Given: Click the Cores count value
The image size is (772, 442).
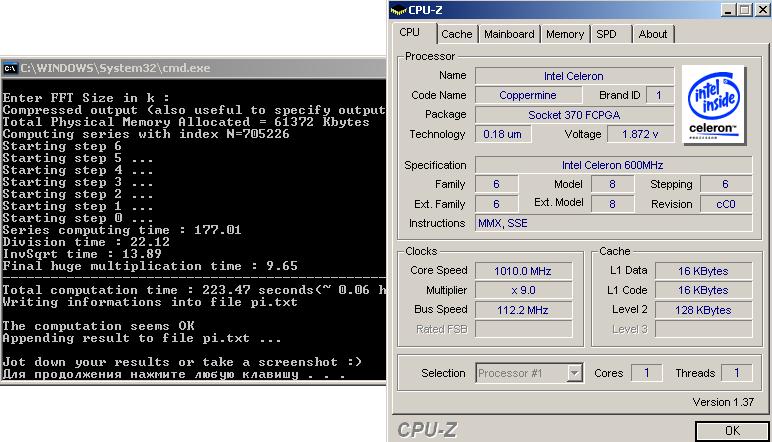Looking at the screenshot, I should click(x=646, y=373).
